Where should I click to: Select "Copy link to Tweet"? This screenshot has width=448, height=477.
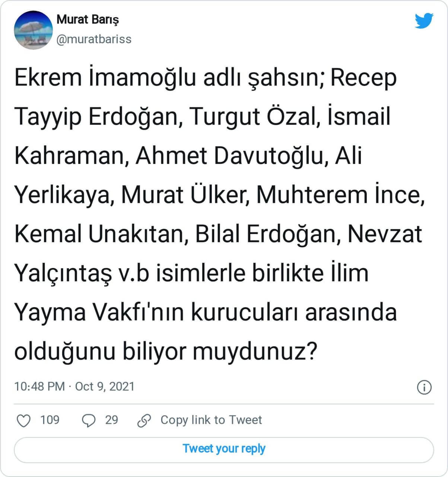tap(211, 420)
